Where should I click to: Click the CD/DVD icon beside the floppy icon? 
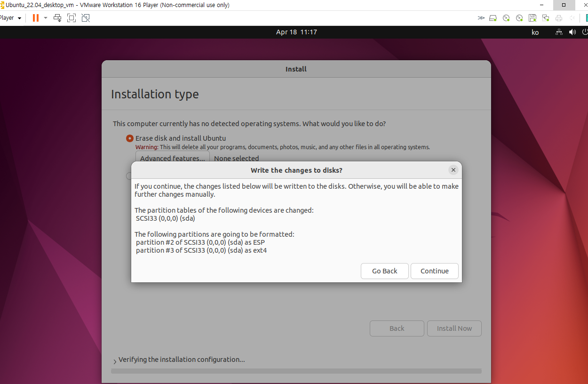[x=519, y=18]
